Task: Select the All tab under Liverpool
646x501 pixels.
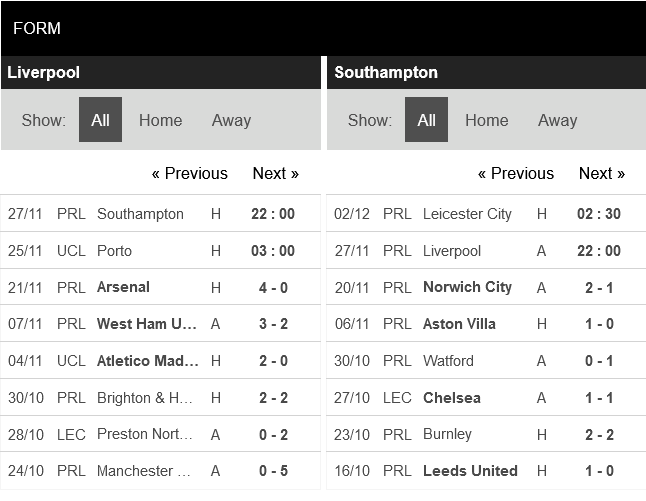Action: click(x=100, y=120)
